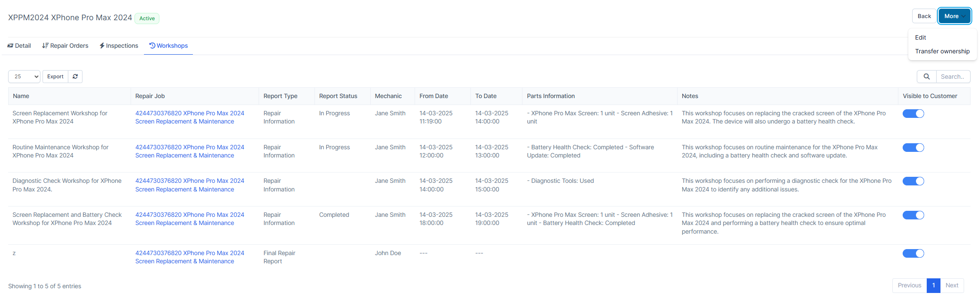Focus the Search input field
The image size is (980, 302).
click(953, 77)
